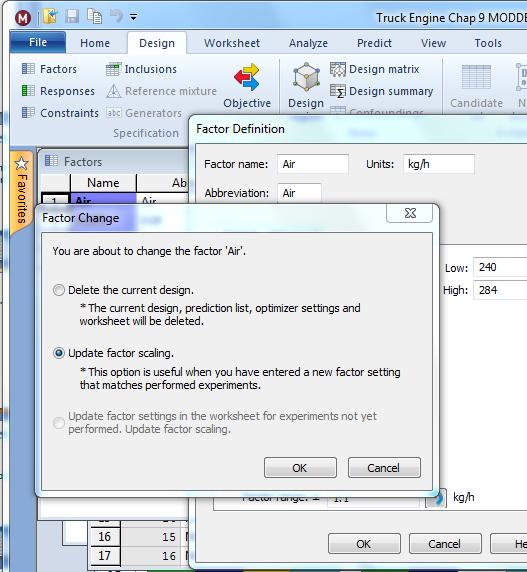Click the Objective arrows icon
This screenshot has height=572, width=527.
point(247,77)
